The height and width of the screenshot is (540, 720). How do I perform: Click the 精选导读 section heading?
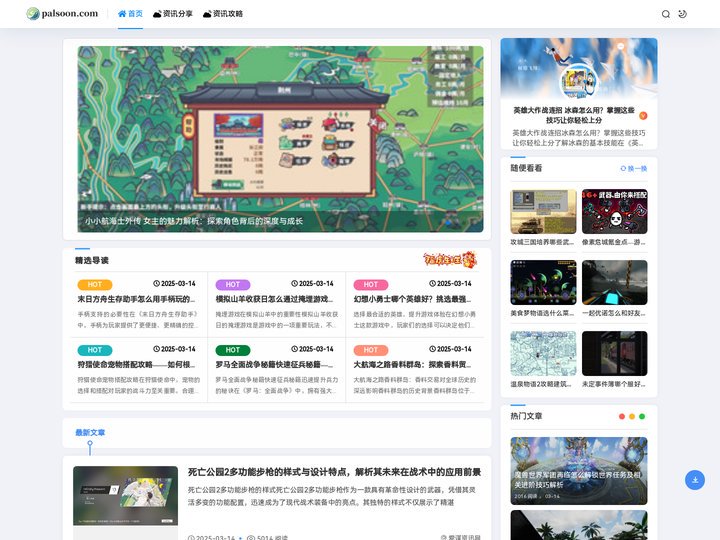92,260
